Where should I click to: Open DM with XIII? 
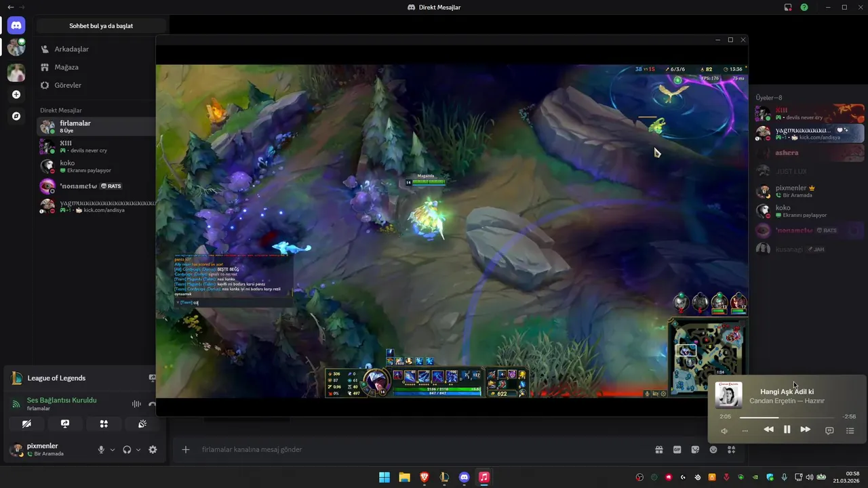(96, 146)
